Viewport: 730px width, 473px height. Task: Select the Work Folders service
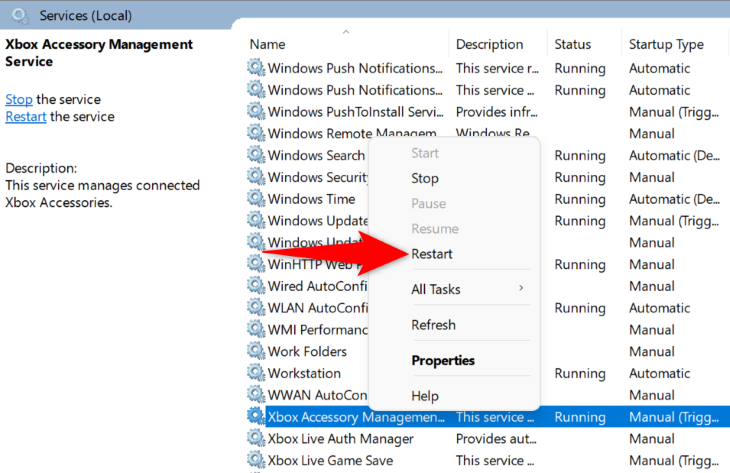(x=307, y=351)
